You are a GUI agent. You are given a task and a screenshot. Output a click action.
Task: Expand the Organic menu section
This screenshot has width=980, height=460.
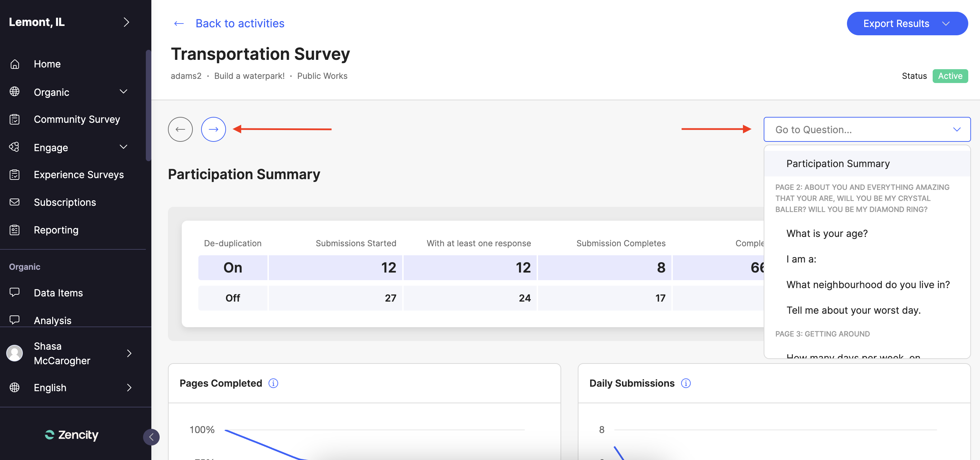click(123, 92)
